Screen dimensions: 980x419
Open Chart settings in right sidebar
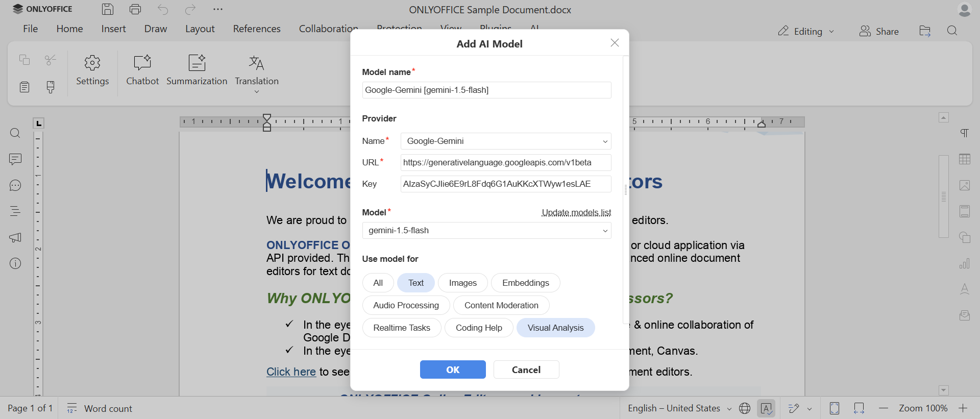(965, 263)
